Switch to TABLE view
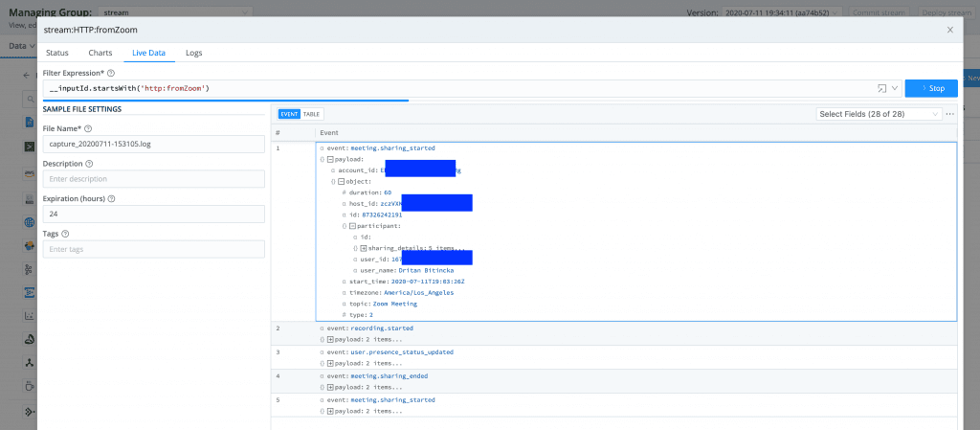The width and height of the screenshot is (980, 430). click(311, 114)
